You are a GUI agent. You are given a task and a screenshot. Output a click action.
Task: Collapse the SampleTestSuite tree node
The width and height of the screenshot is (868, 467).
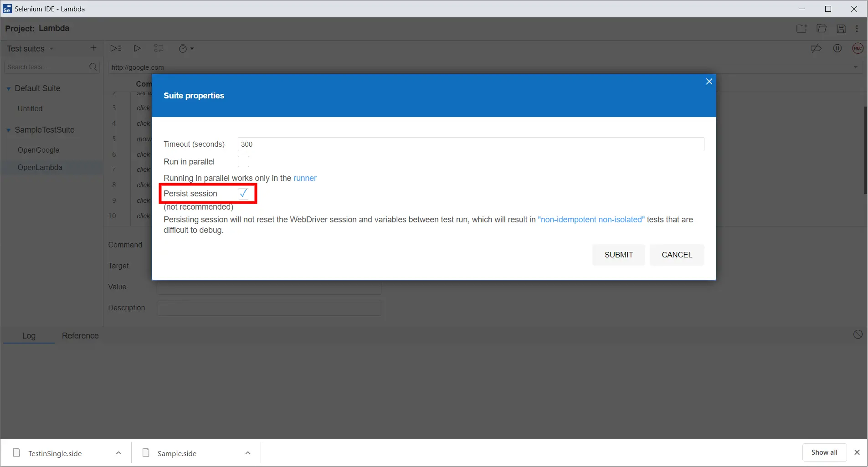click(8, 130)
